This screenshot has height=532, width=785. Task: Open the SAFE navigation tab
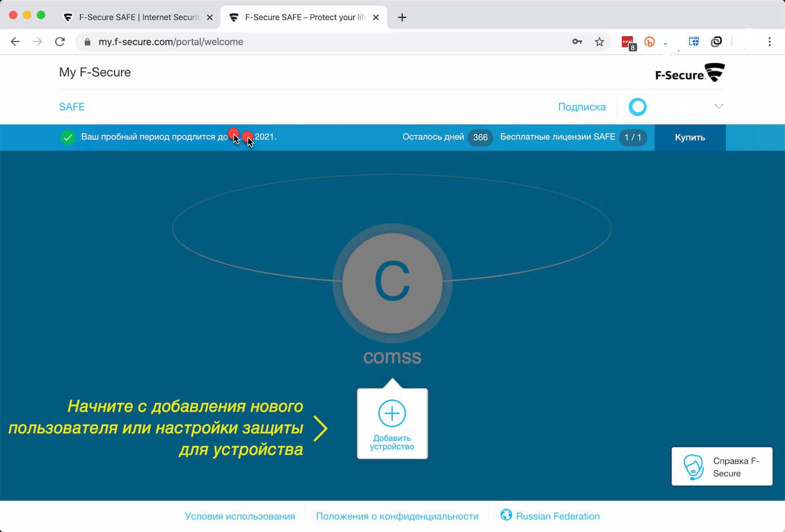(x=72, y=107)
